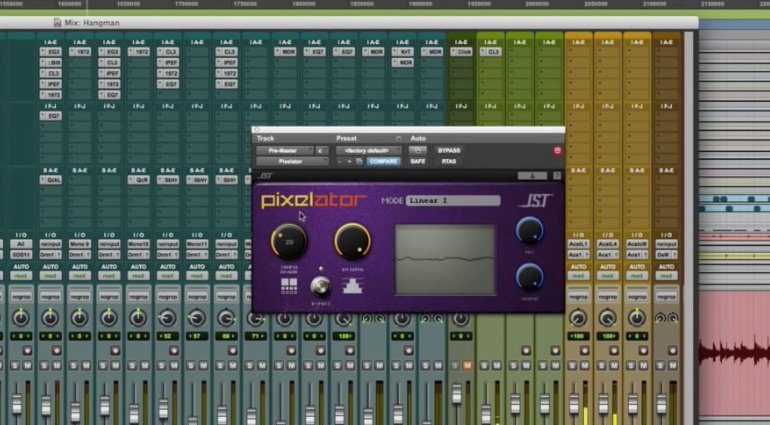Open the Pixelator insert selector dropdown

[291, 161]
